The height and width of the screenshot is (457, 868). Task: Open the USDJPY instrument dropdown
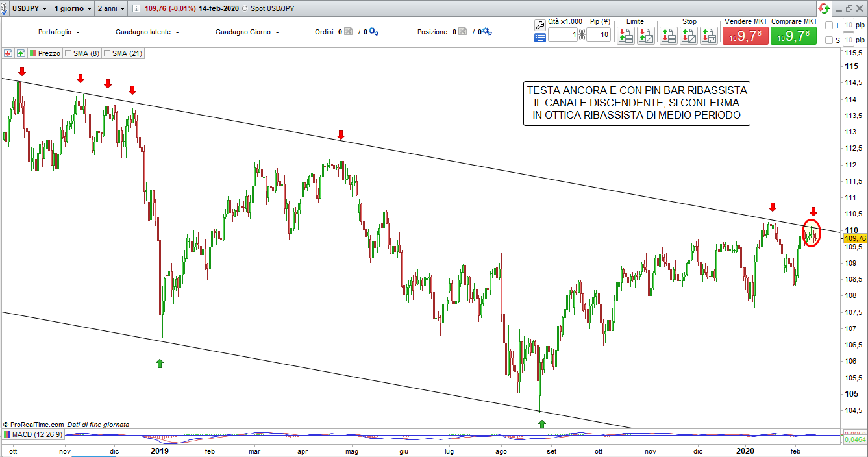tap(29, 9)
